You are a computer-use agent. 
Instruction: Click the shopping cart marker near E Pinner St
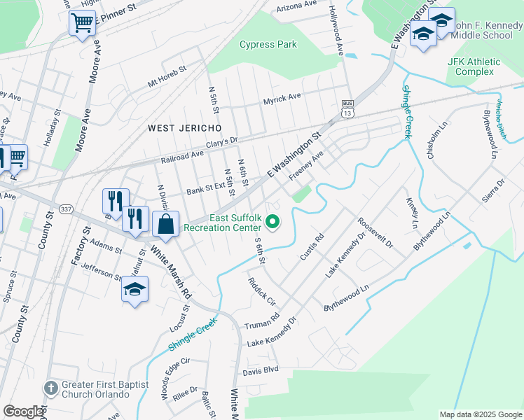(82, 24)
